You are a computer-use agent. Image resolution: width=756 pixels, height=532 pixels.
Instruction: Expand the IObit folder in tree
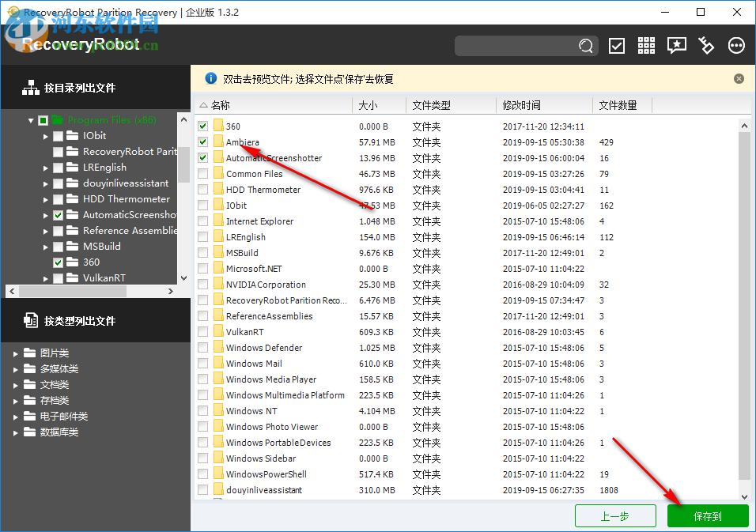[46, 135]
